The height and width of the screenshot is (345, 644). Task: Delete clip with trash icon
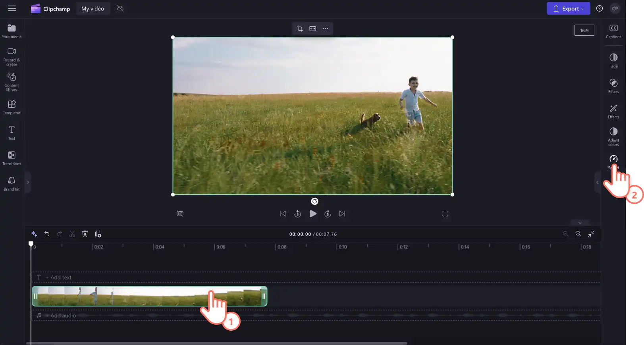85,234
